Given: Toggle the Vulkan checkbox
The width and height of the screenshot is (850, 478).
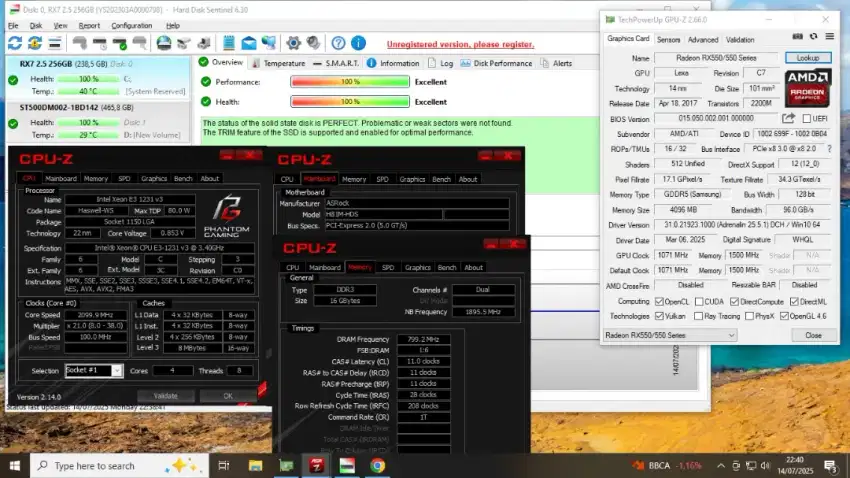Looking at the screenshot, I should 659,316.
